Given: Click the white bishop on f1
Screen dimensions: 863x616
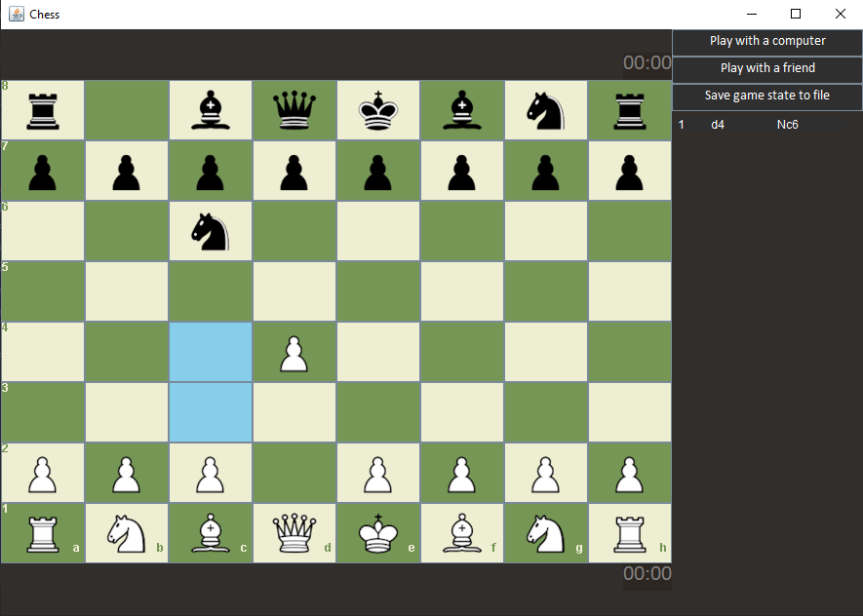Looking at the screenshot, I should tap(461, 532).
